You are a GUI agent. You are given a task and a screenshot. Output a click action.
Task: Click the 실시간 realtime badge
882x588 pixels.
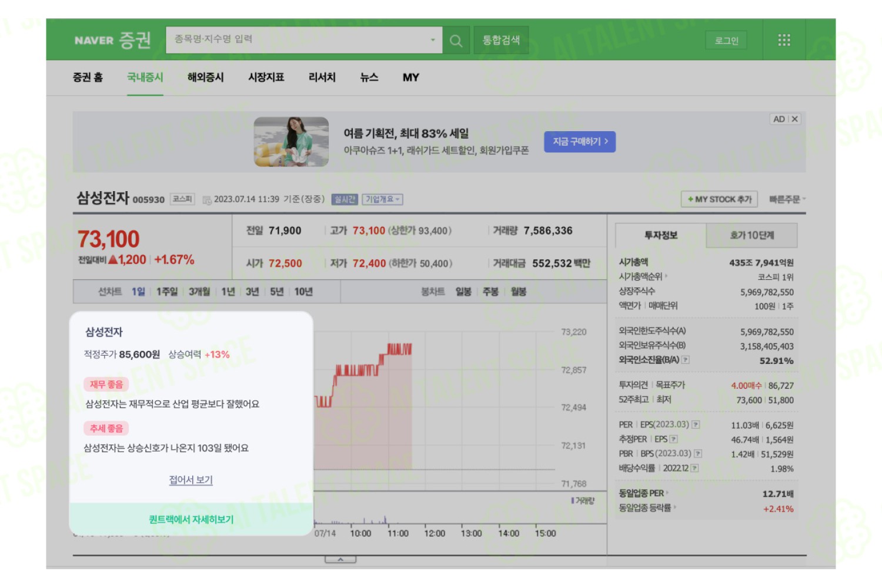[345, 199]
